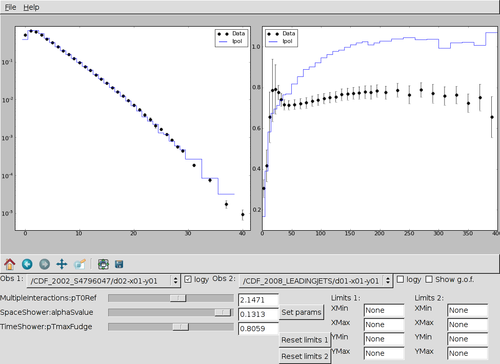This screenshot has width=500, height=364.
Task: Save the figure with disk icon
Action: click(119, 264)
